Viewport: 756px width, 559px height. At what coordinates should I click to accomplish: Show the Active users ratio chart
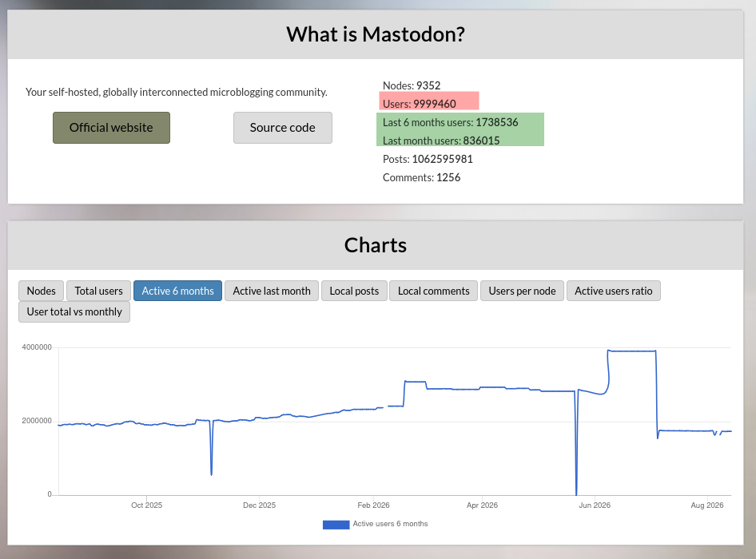(613, 291)
